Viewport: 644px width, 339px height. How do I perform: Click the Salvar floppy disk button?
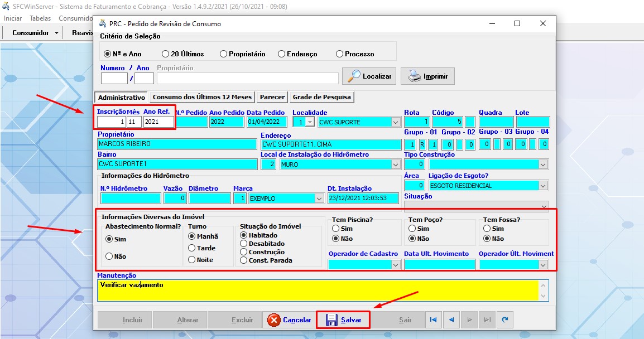[x=343, y=320]
